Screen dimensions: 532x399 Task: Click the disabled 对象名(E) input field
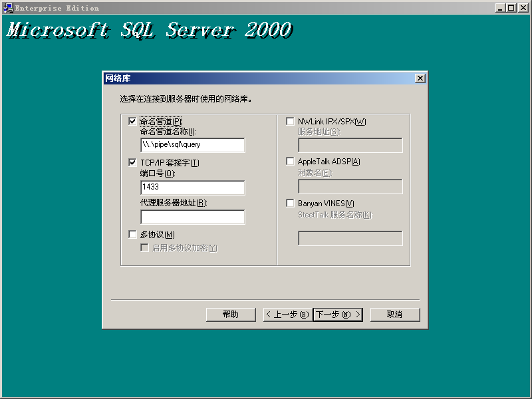350,187
